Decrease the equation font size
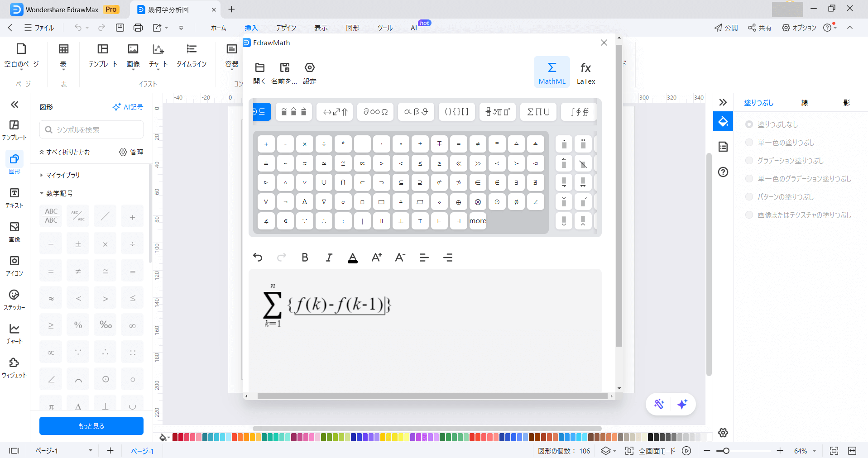This screenshot has height=458, width=868. tap(400, 258)
